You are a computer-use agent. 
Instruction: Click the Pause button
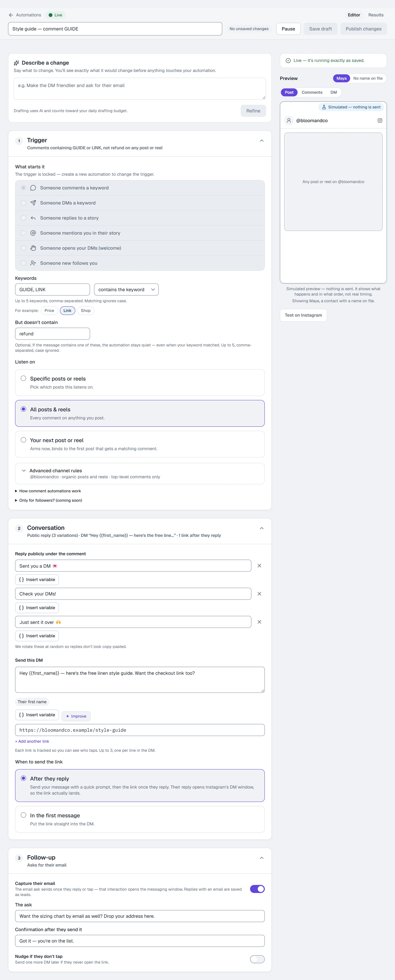(x=288, y=29)
